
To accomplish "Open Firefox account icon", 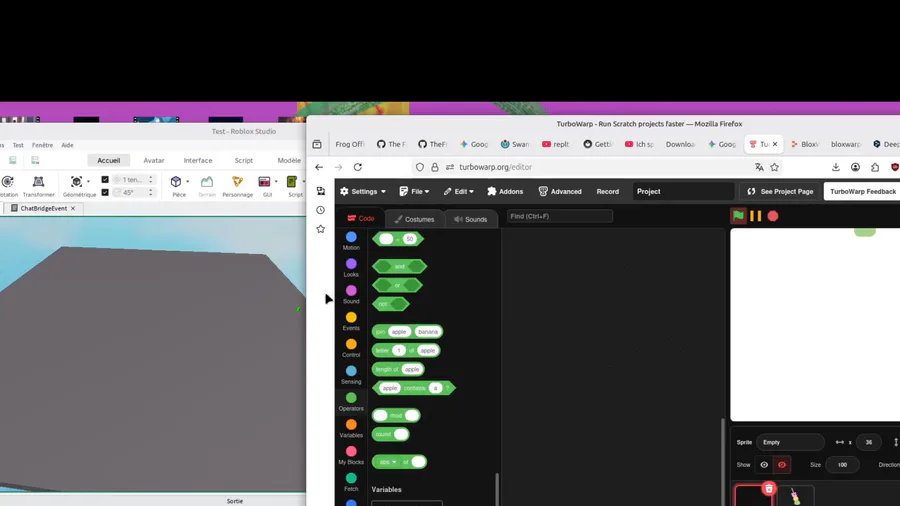I will [x=855, y=167].
